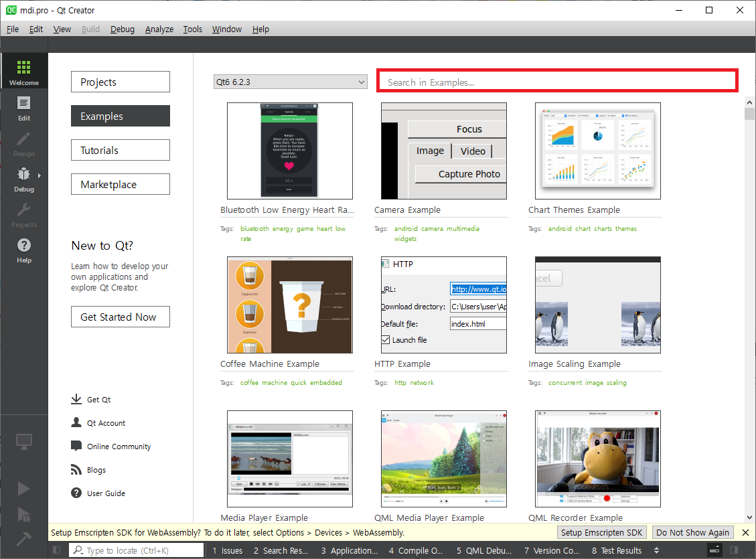Viewport: 756px width, 559px height.
Task: Click the Qt Account person icon
Action: tap(76, 422)
